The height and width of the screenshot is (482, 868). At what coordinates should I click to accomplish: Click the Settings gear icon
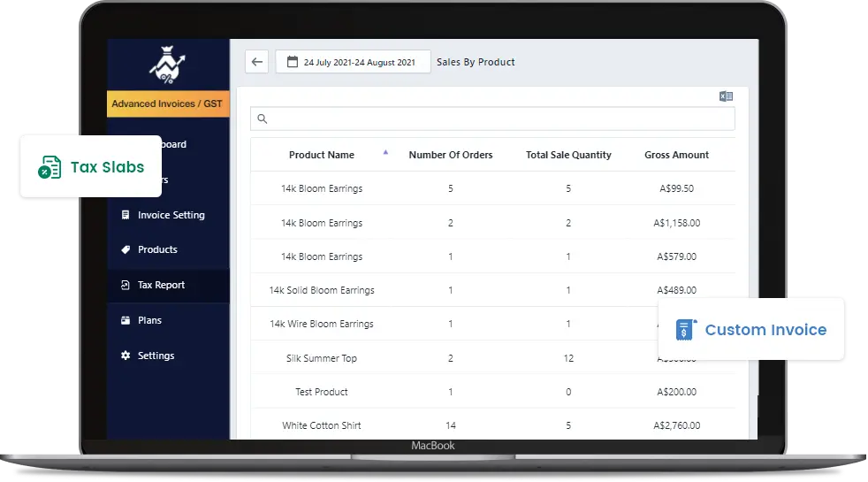click(125, 356)
